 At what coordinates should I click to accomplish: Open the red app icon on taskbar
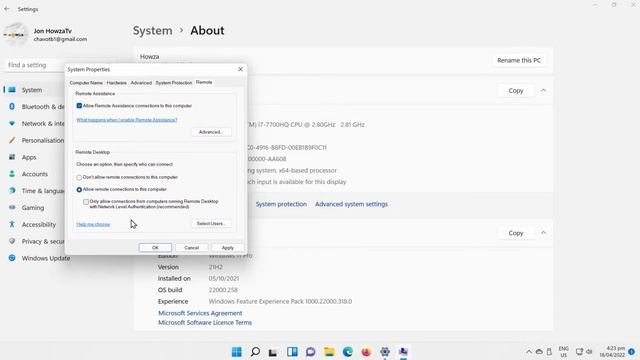(366, 351)
